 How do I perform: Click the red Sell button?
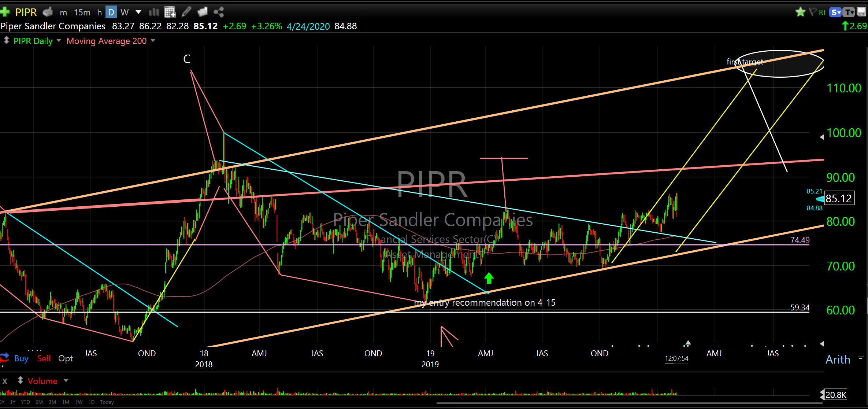(44, 358)
